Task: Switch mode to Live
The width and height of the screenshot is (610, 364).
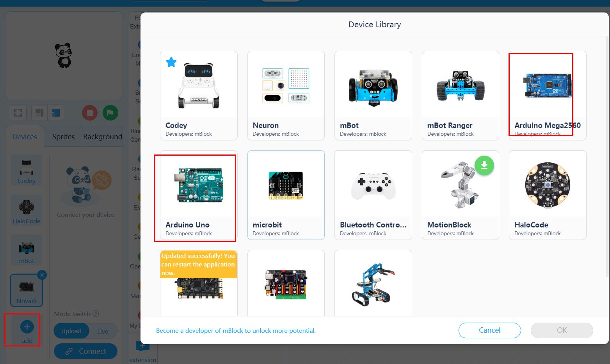Action: [x=103, y=331]
